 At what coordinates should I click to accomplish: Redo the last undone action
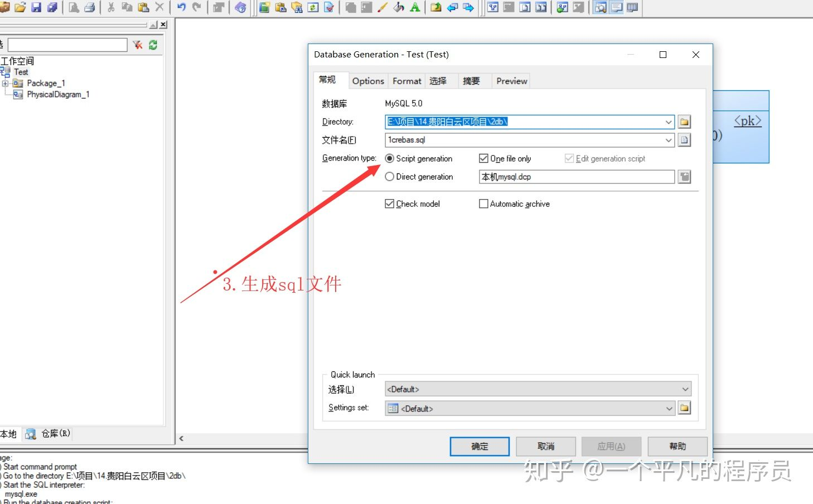point(197,7)
